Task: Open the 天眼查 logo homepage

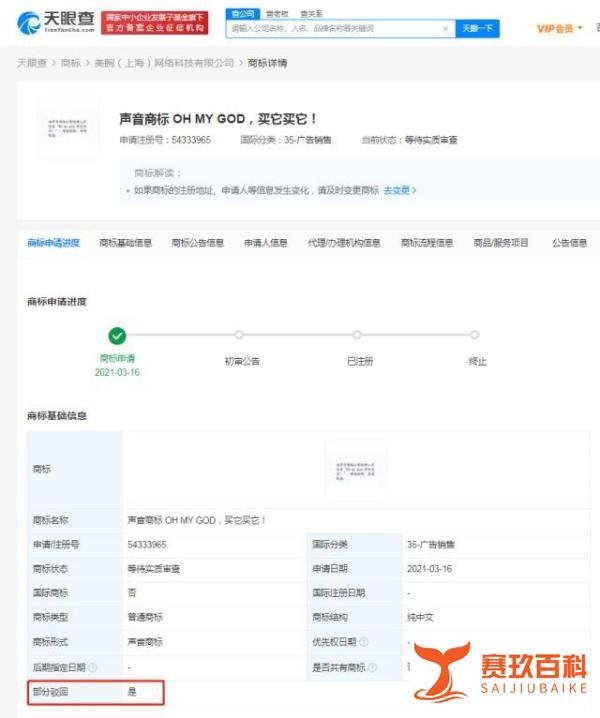Action: tap(56, 22)
